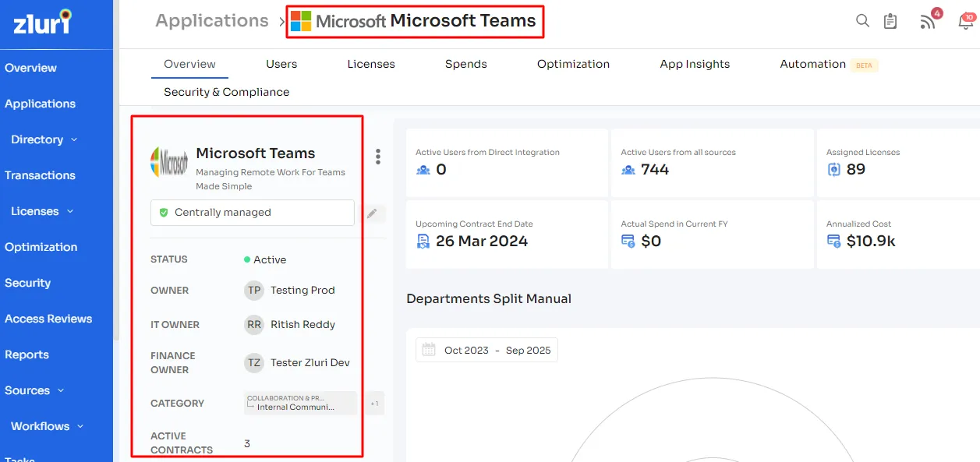The width and height of the screenshot is (980, 462).
Task: Open the Oct 2023 - Sep 2025 date range picker
Action: coord(486,350)
